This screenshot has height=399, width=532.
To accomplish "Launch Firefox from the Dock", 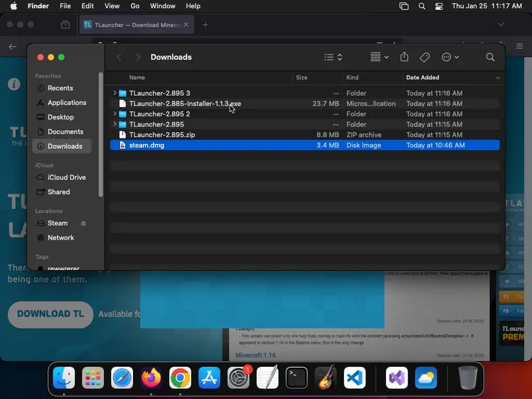I will tap(151, 378).
